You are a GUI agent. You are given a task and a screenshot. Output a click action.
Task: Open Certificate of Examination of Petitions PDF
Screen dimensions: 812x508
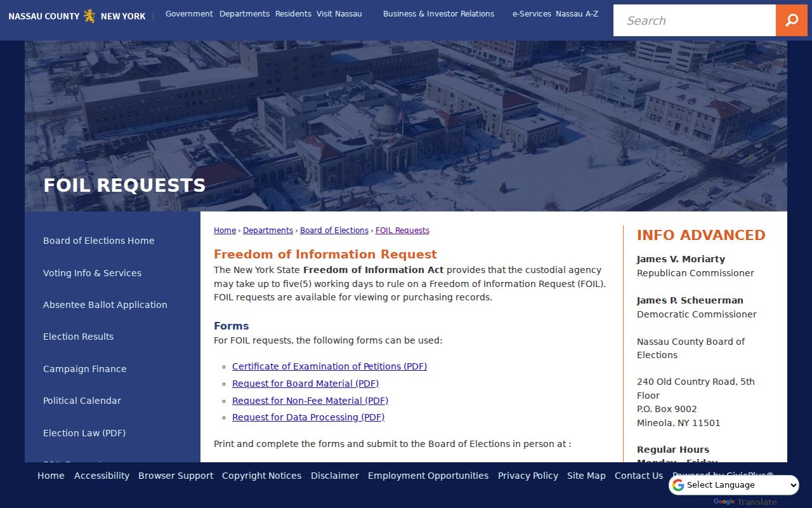[x=329, y=366]
